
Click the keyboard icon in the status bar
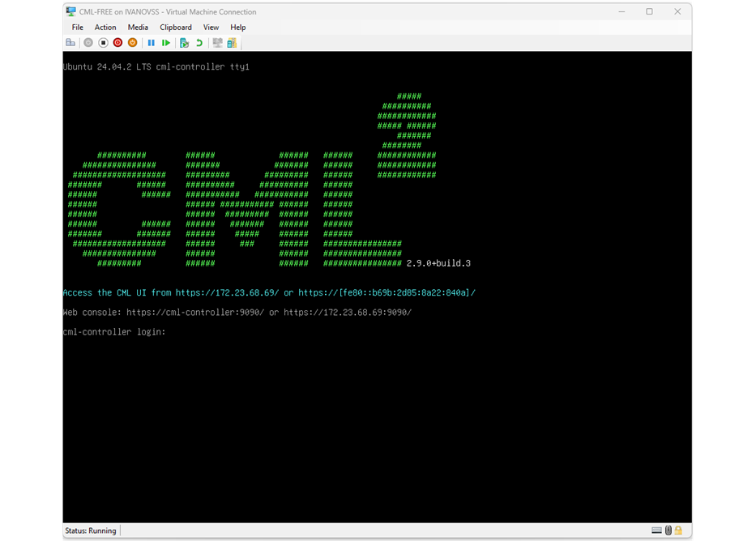(656, 530)
